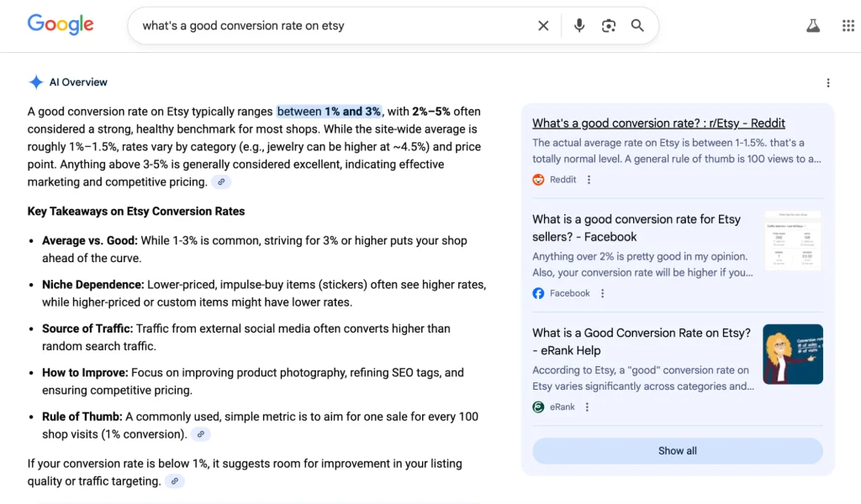861x504 pixels.
Task: Click the eRank article thumbnail image
Action: [x=792, y=354]
